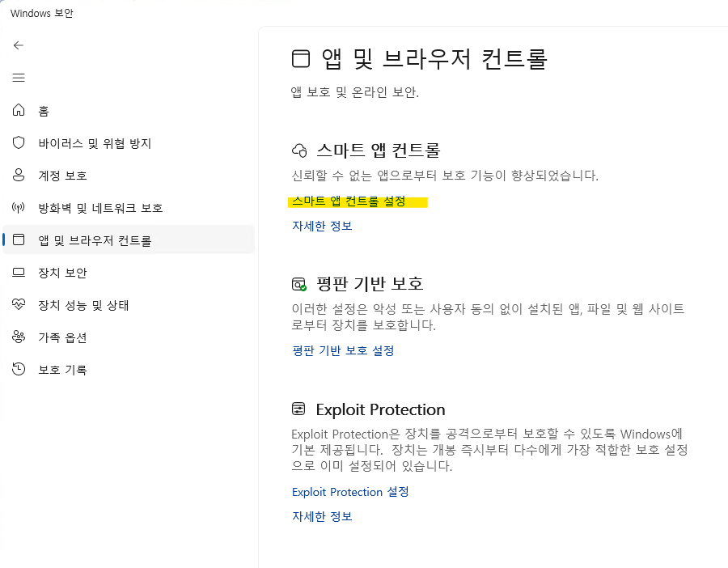728x568 pixels.
Task: Open 방화벽 및 네트워크 보호 page
Action: click(100, 208)
